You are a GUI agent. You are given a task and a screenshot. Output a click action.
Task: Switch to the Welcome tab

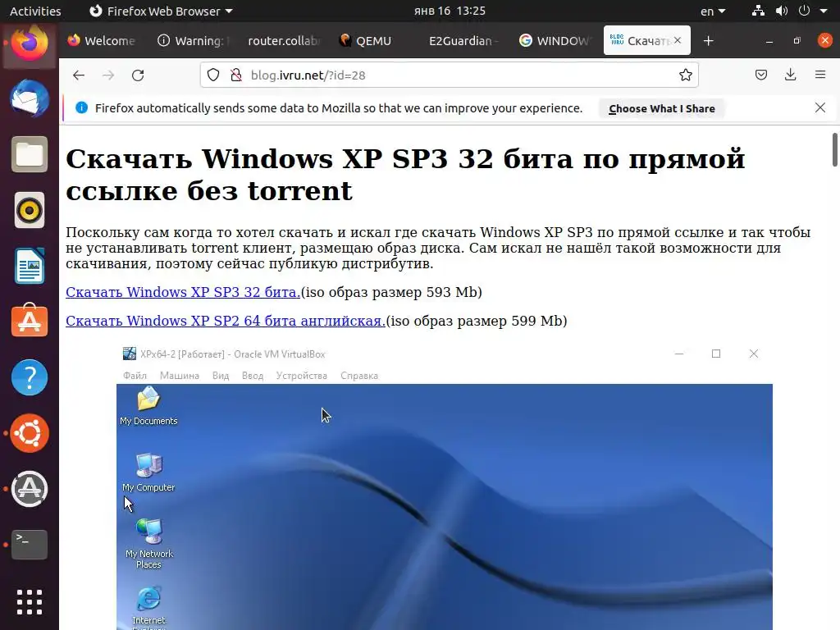coord(102,41)
